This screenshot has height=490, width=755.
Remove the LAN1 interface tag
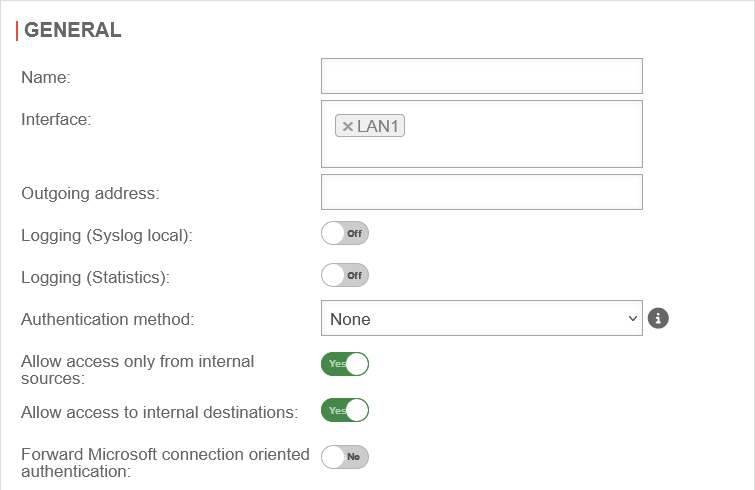click(347, 126)
